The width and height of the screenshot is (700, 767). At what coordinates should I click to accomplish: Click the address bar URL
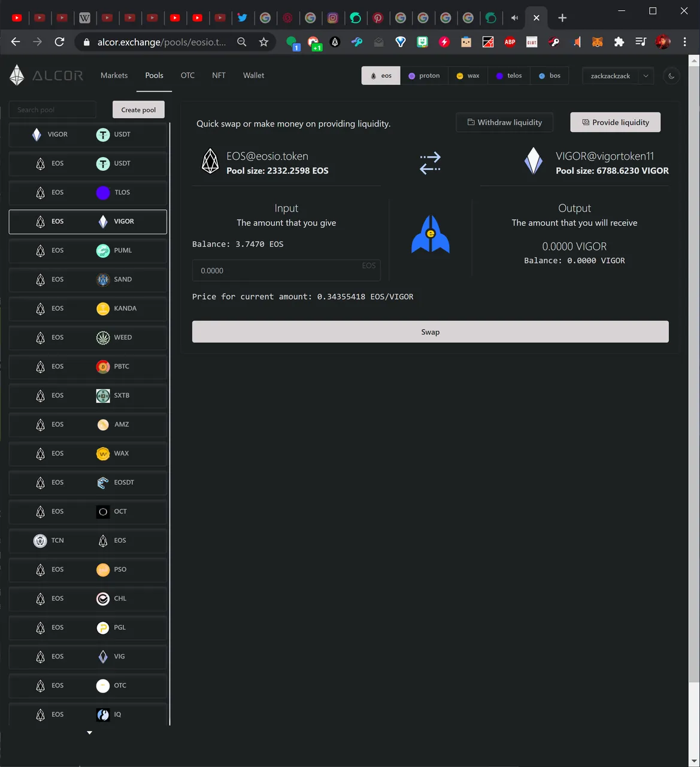162,42
